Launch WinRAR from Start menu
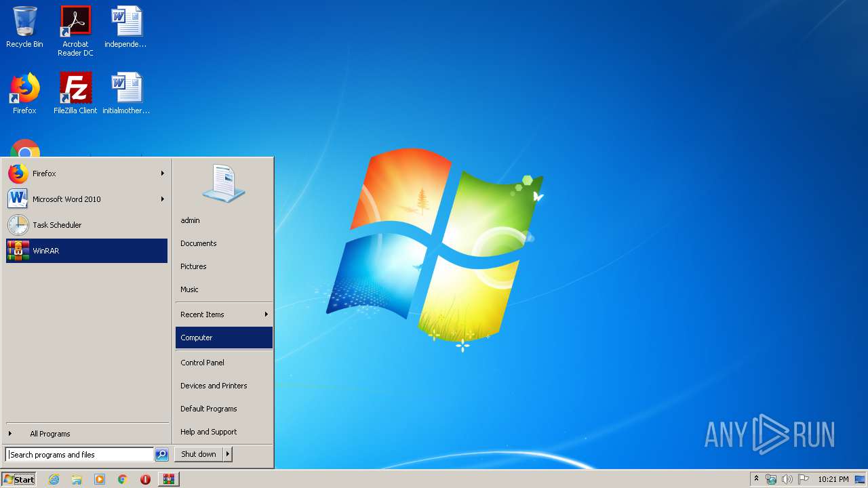This screenshot has height=488, width=868. (x=86, y=251)
